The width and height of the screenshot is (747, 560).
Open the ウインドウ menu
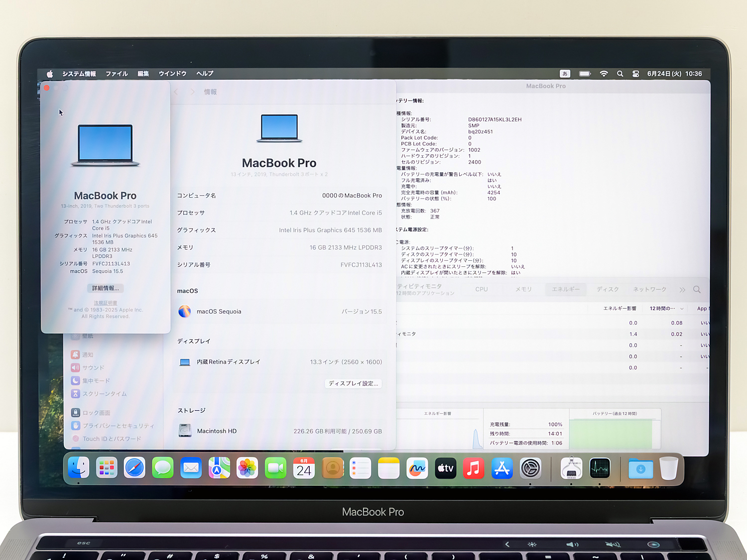click(173, 74)
